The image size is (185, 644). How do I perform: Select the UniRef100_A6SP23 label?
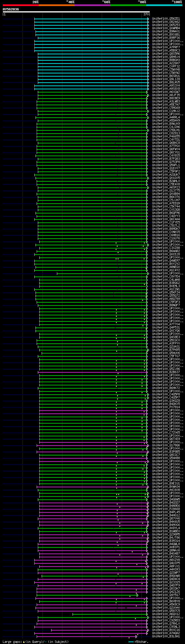(x=166, y=188)
